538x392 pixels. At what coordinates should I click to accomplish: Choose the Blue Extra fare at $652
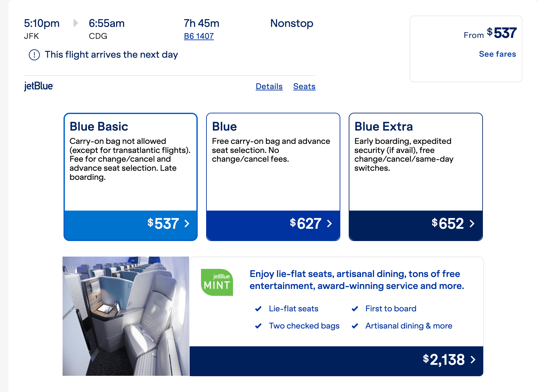point(416,177)
